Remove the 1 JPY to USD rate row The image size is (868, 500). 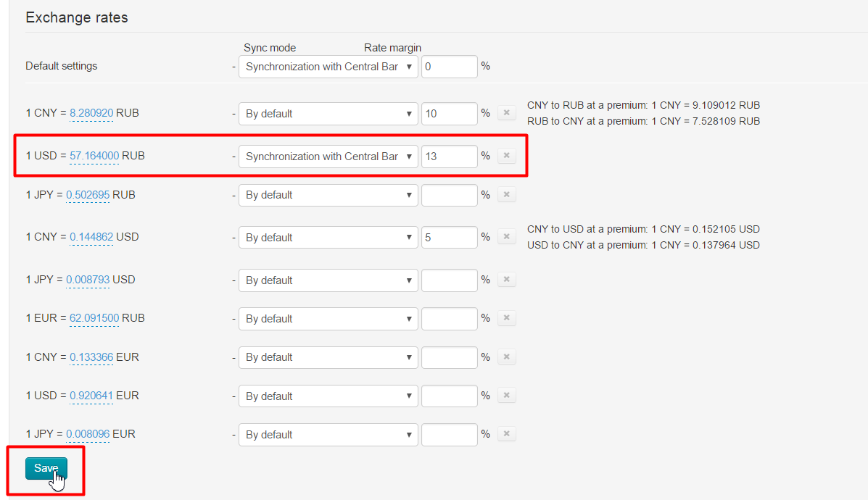point(507,279)
